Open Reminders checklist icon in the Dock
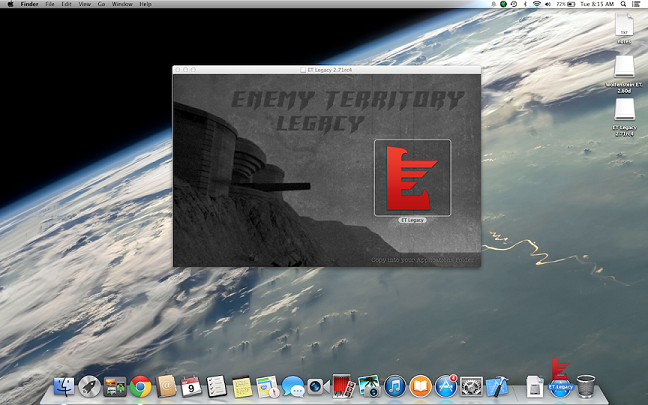 tap(217, 387)
